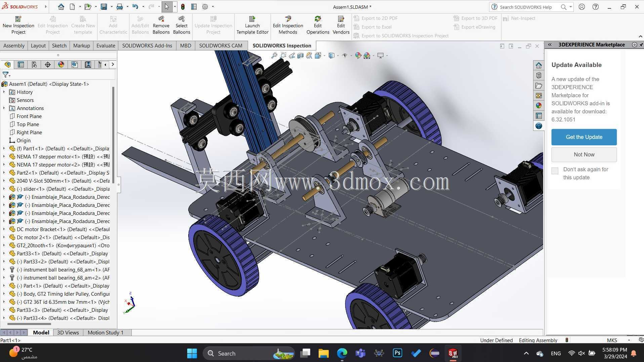Open the Appearances color ball in task pane
The height and width of the screenshot is (362, 644).
click(539, 106)
